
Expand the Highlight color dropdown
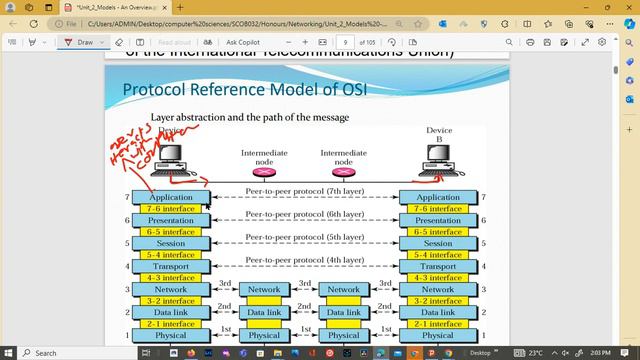[x=44, y=42]
